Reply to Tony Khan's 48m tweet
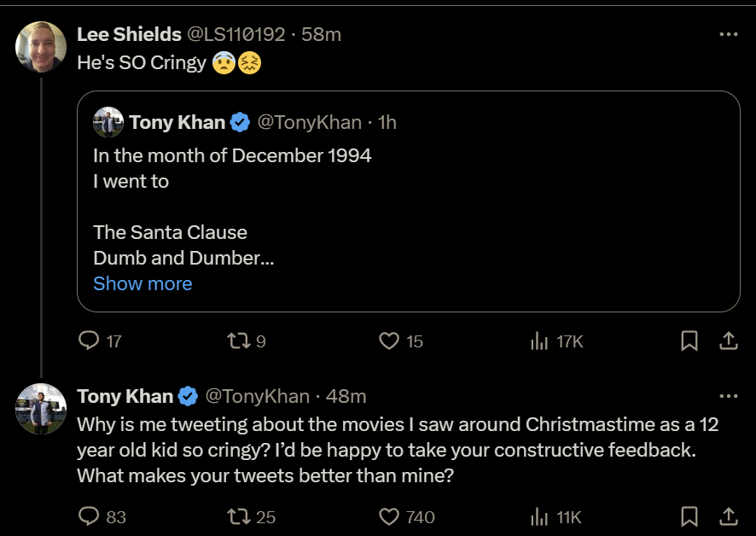 point(89,516)
